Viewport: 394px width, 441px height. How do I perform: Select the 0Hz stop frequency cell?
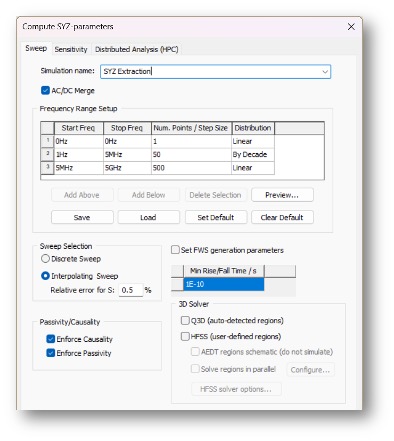pyautogui.click(x=127, y=141)
